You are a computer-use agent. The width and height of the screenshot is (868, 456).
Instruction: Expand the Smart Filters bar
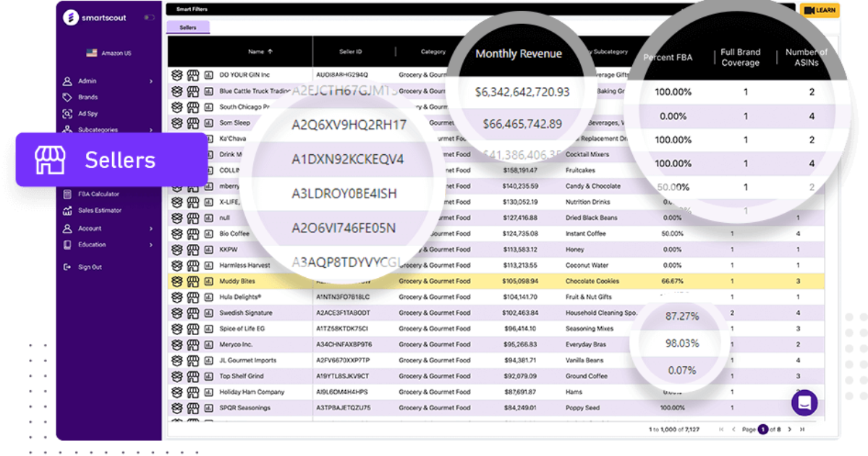(x=480, y=9)
